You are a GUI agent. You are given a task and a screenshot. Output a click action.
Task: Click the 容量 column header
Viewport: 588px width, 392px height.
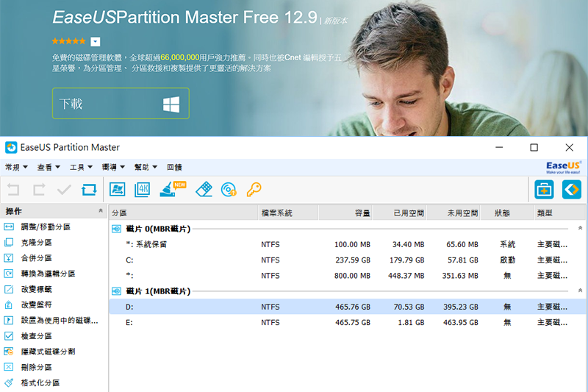coord(345,213)
